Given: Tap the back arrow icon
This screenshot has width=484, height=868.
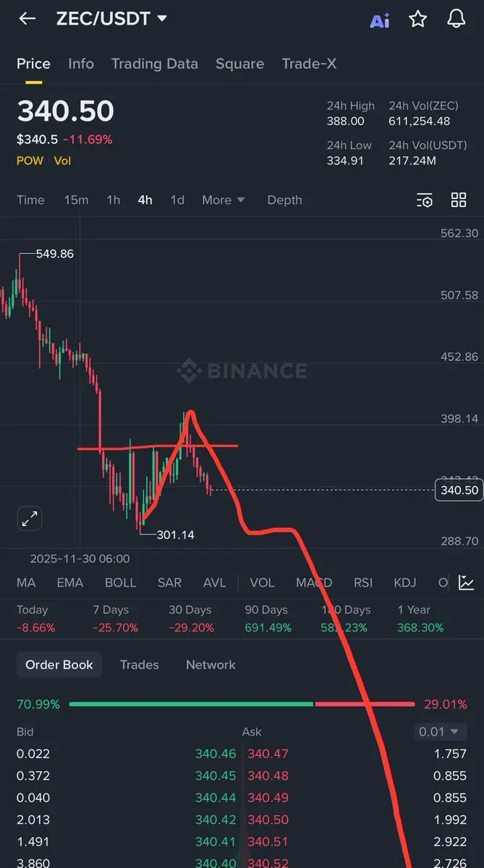Looking at the screenshot, I should point(27,19).
